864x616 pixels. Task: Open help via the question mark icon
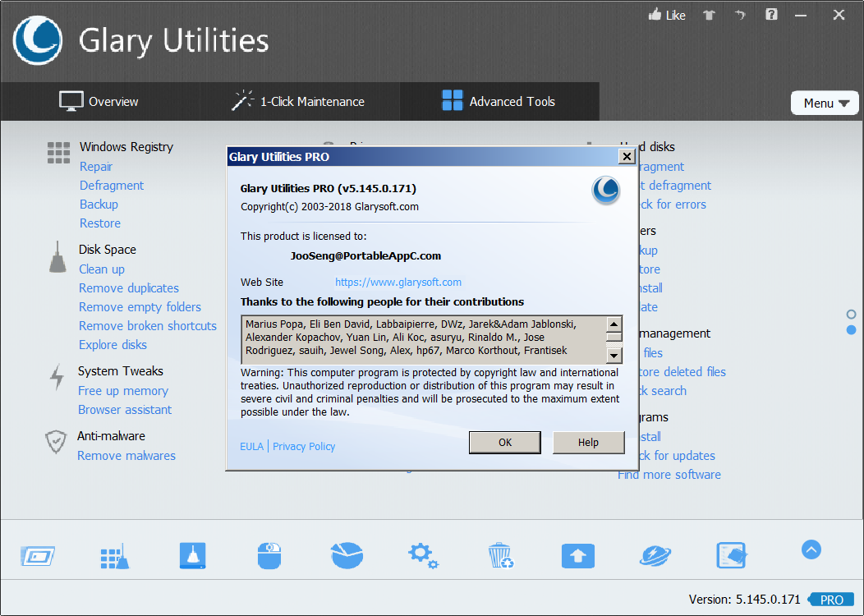pos(771,14)
